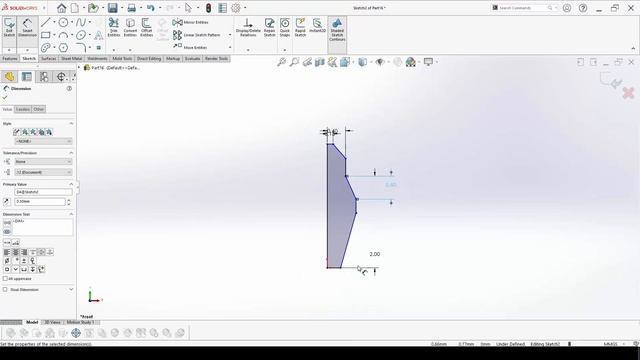
Task: Click the Exit Sketch button
Action: point(9,28)
